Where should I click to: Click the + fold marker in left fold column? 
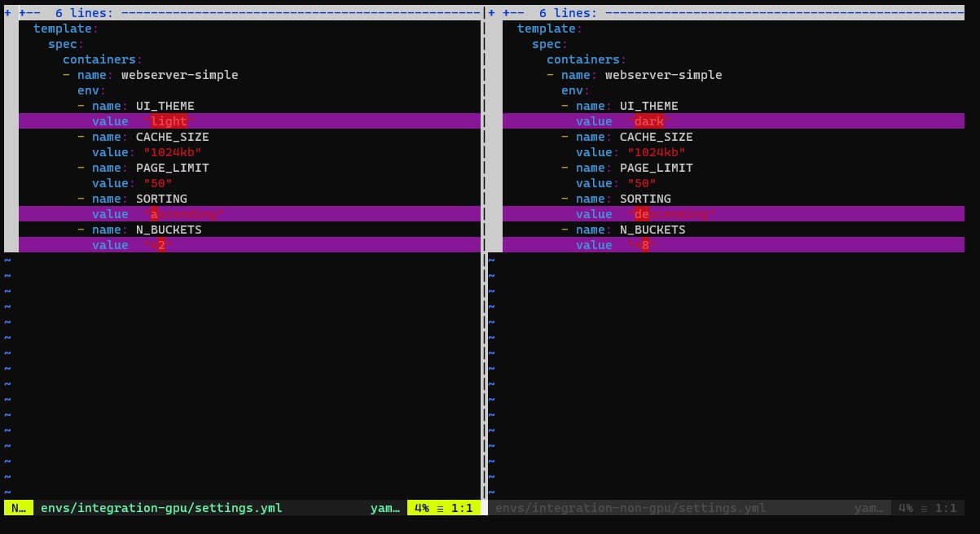click(8, 13)
